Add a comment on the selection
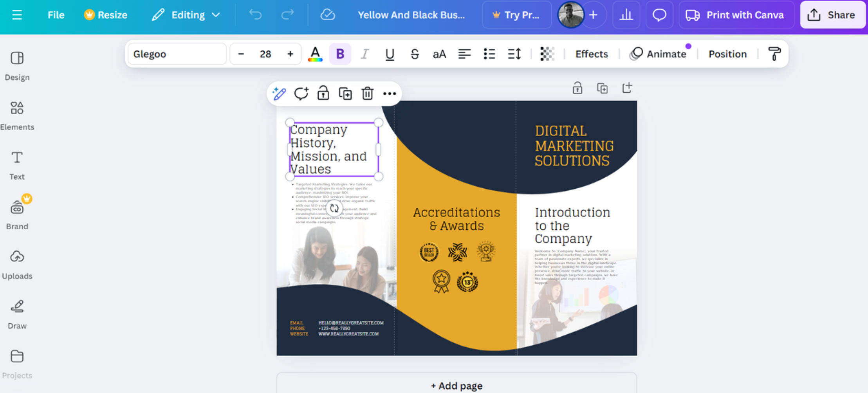The width and height of the screenshot is (868, 393). [301, 93]
